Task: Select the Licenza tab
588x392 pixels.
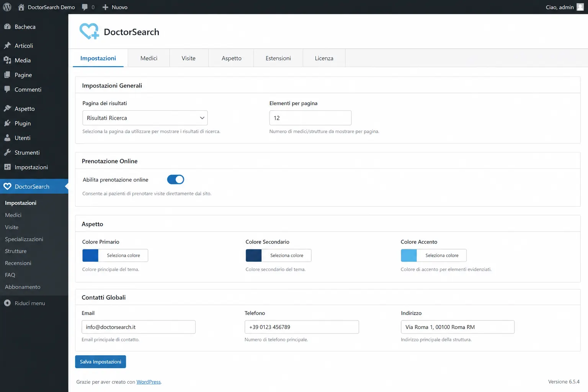Action: (324, 58)
